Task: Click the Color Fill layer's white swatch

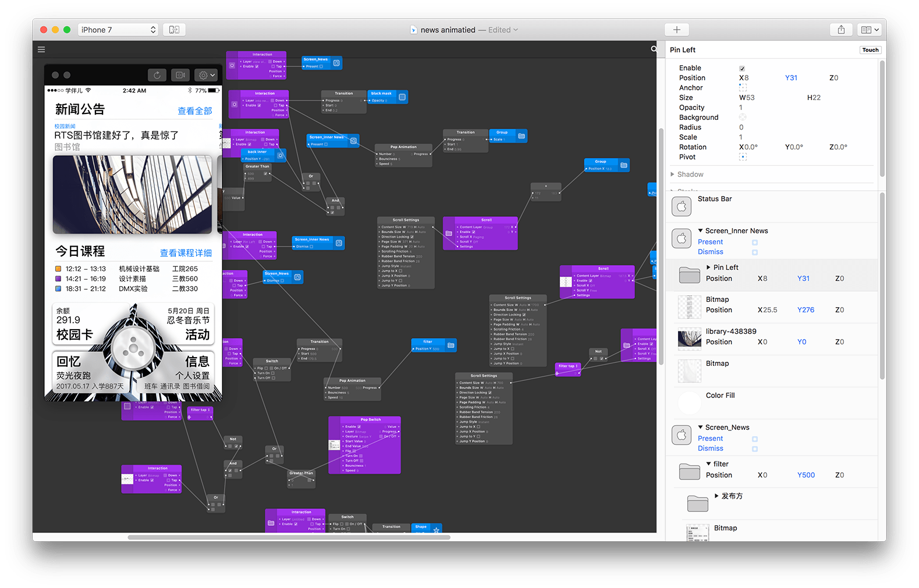Action: (690, 403)
